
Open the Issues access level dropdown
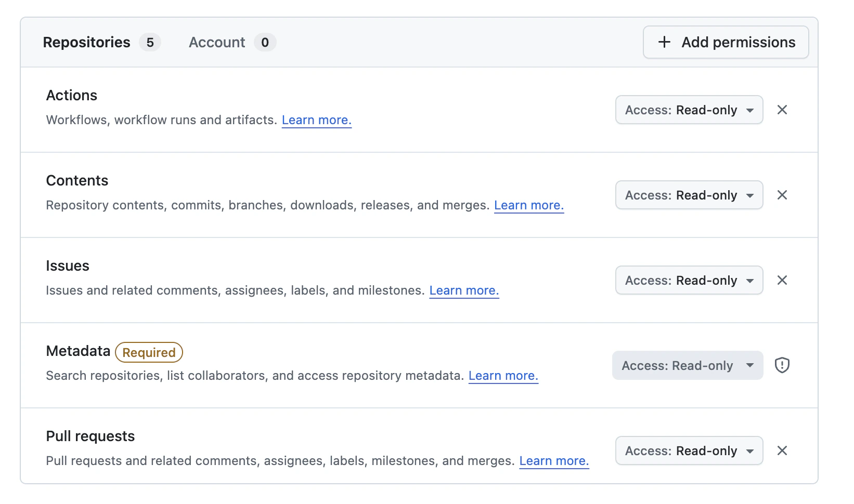pos(689,280)
